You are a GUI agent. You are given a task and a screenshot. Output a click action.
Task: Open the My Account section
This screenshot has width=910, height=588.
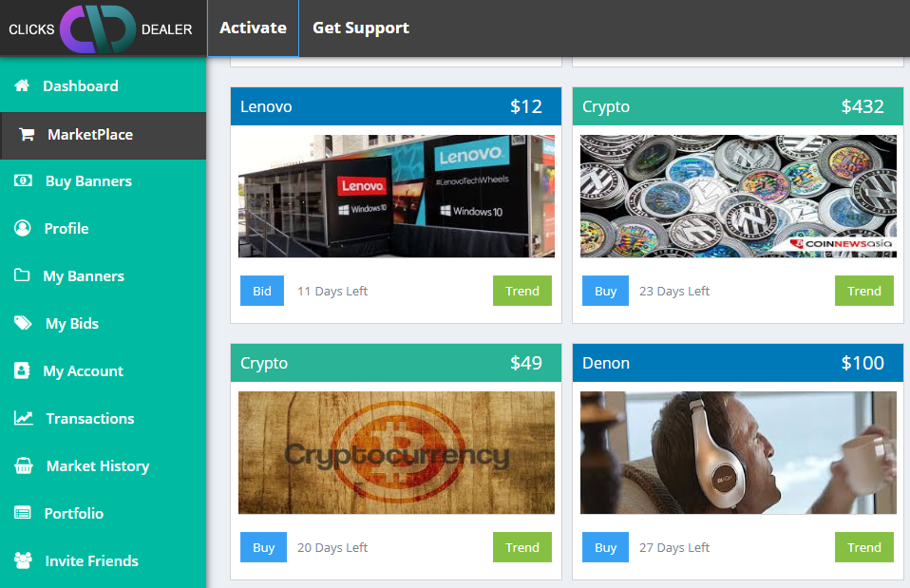pos(103,370)
